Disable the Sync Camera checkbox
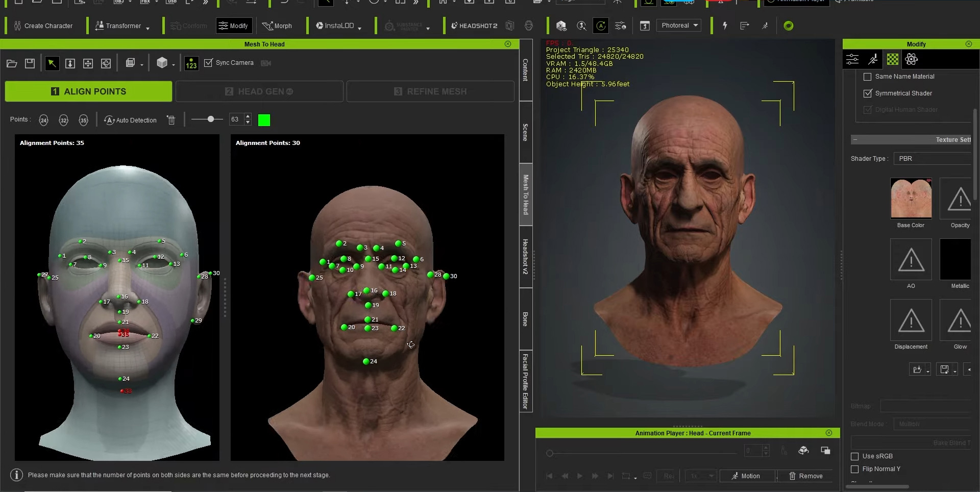Screen dimensions: 980x492 (208, 63)
